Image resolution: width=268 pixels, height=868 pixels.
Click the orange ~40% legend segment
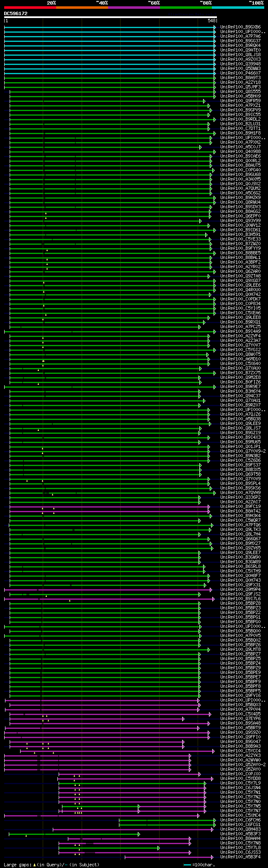point(82,8)
